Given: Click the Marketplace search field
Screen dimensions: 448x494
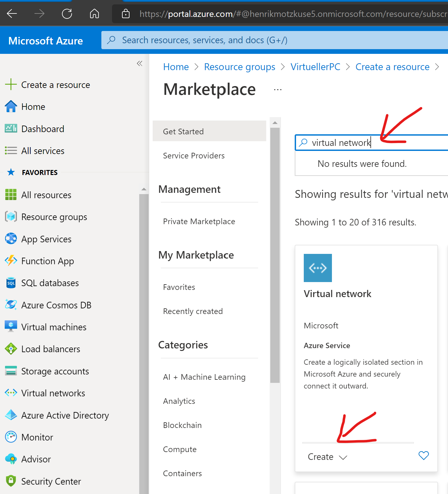Looking at the screenshot, I should [375, 143].
